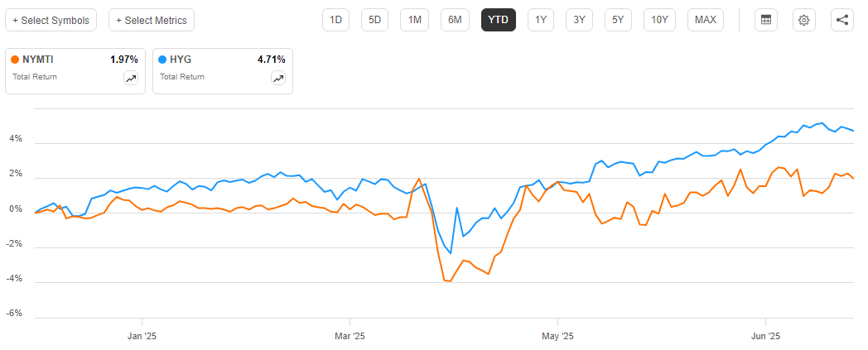The height and width of the screenshot is (350, 868).
Task: Select the YTD range button
Action: click(499, 20)
